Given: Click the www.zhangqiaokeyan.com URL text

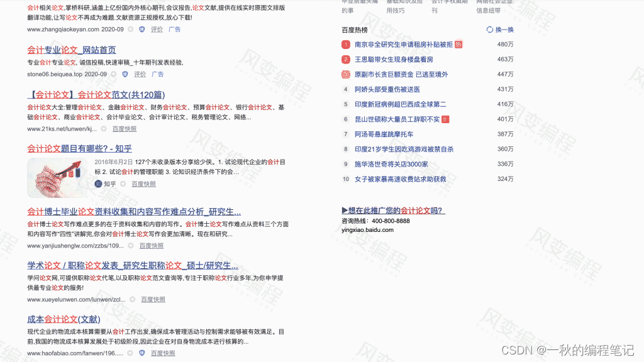Looking at the screenshot, I should pyautogui.click(x=63, y=30).
